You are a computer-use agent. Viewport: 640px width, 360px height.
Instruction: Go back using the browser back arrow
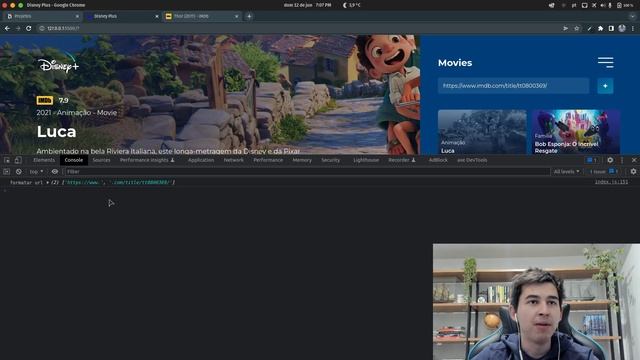click(7, 28)
